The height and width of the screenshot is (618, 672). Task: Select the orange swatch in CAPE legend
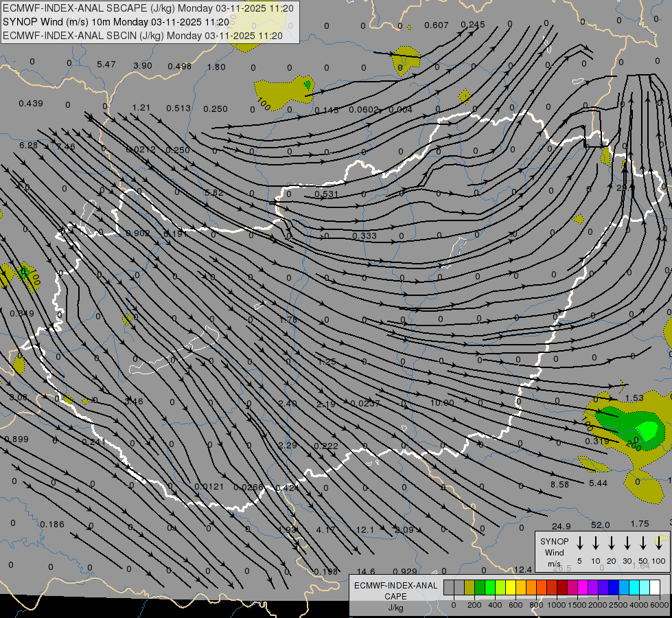[x=531, y=587]
